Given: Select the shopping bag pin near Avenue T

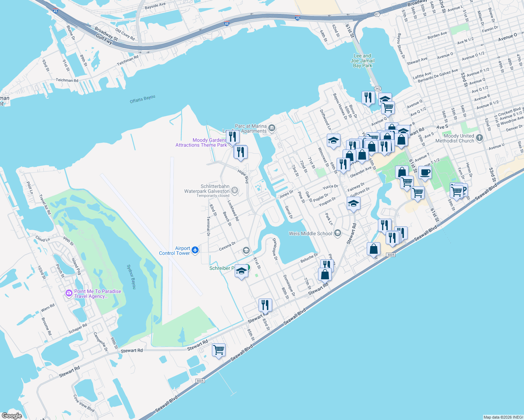Looking at the screenshot, I should click(x=401, y=171).
